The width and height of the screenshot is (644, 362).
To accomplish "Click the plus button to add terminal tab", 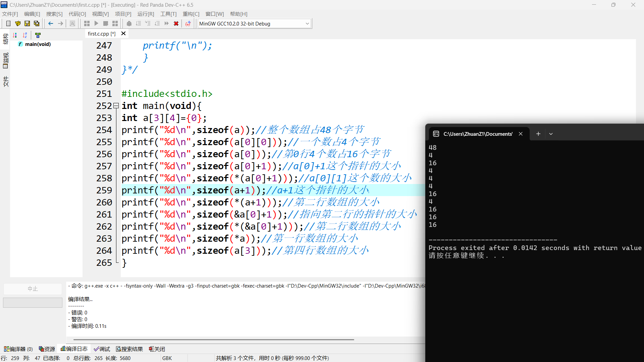I will 538,134.
